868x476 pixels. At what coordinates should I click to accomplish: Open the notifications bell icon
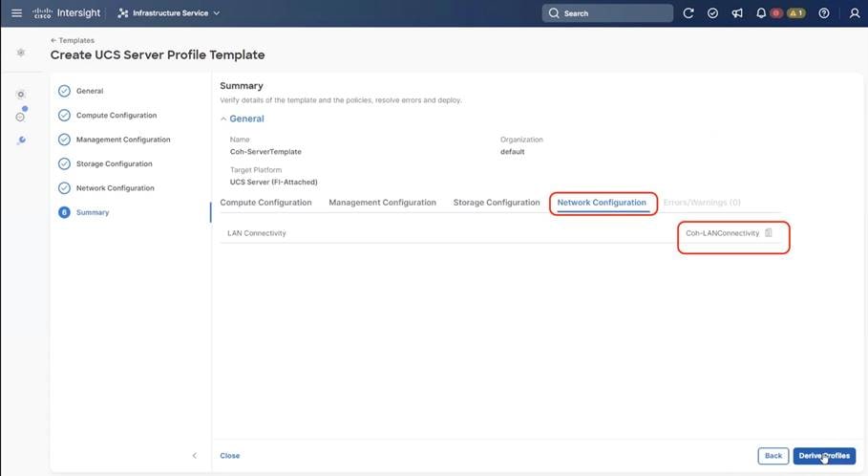[761, 13]
